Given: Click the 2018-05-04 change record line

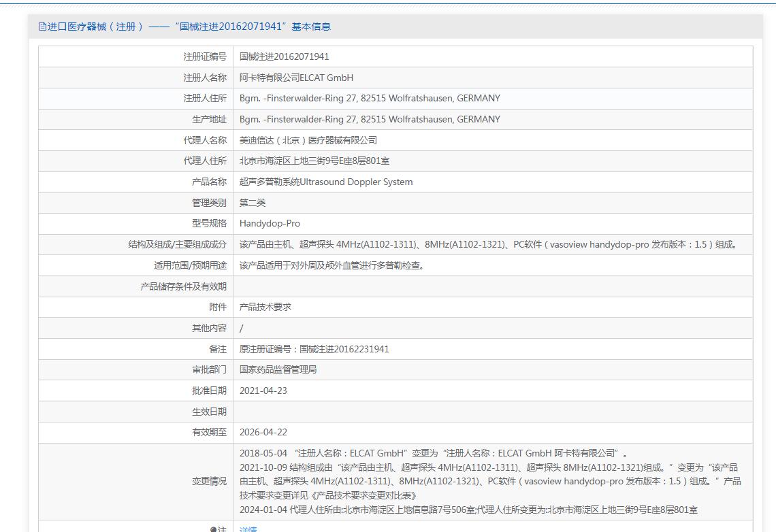Looking at the screenshot, I should tap(434, 453).
